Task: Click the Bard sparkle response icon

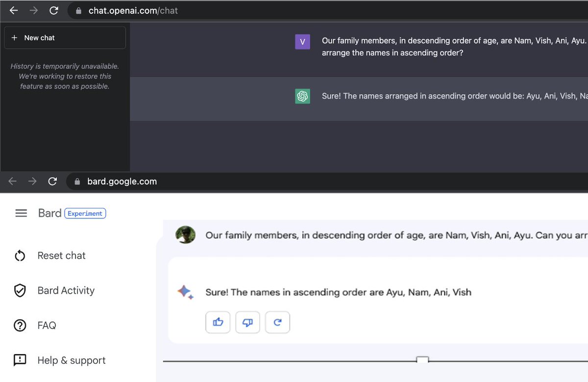Action: (x=185, y=292)
